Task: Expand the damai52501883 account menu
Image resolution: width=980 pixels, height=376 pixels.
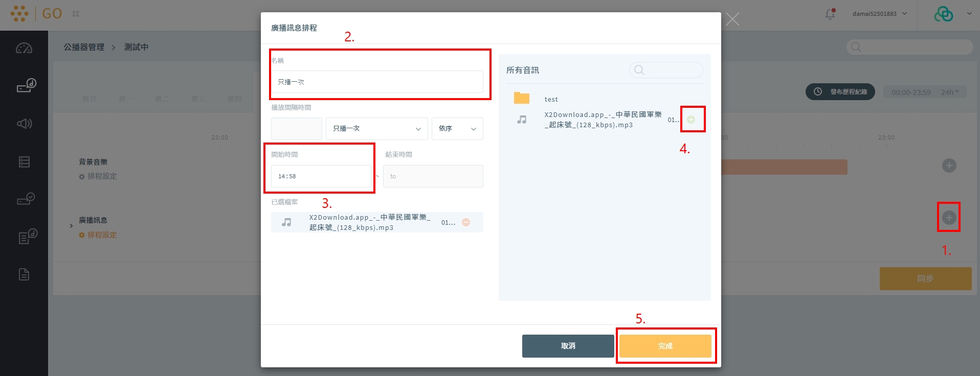Action: click(879, 14)
